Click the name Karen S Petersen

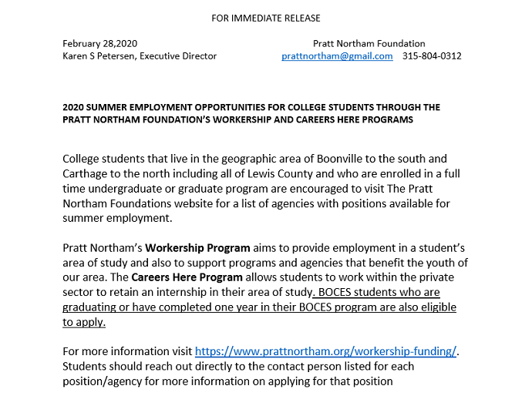coord(99,56)
